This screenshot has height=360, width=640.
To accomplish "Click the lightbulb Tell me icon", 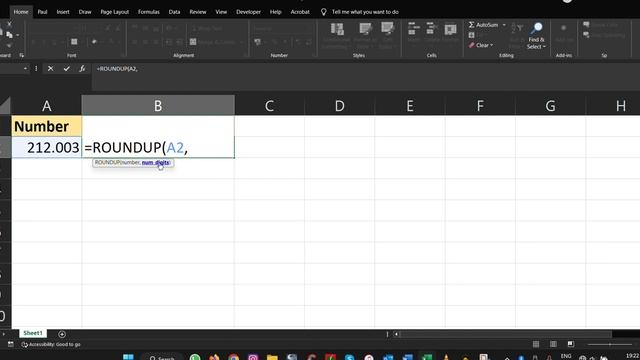I will tap(323, 12).
